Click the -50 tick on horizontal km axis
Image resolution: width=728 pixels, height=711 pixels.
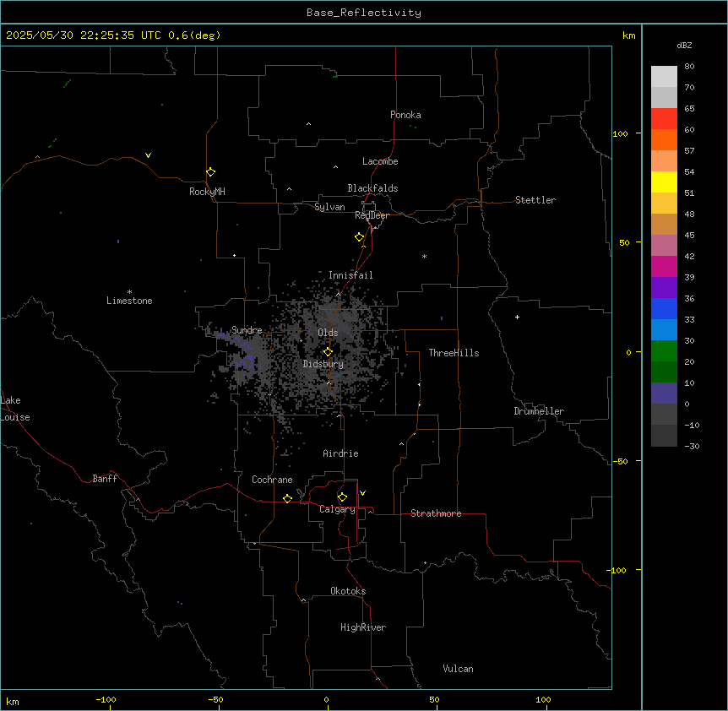click(215, 699)
